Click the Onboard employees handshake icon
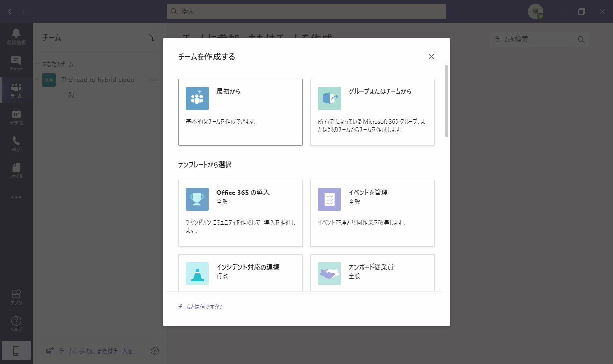 point(329,274)
